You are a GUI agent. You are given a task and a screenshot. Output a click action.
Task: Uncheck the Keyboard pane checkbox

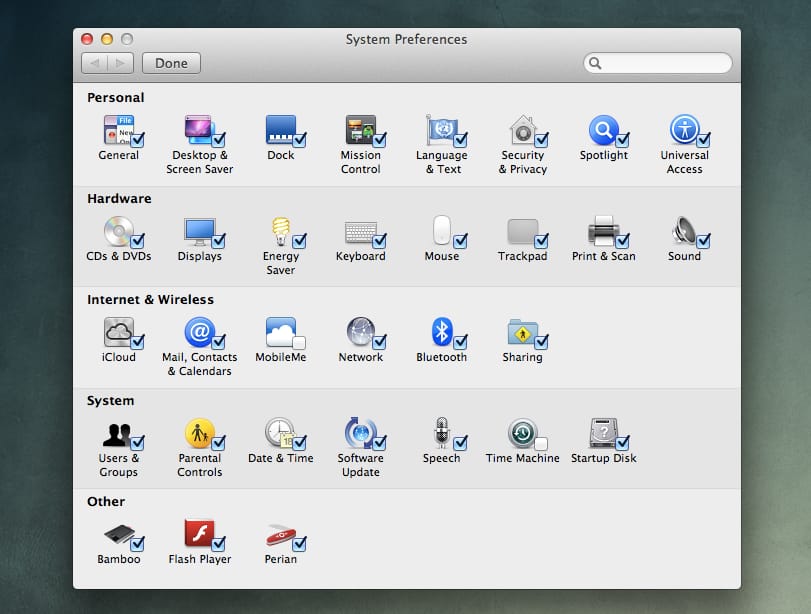(x=379, y=241)
